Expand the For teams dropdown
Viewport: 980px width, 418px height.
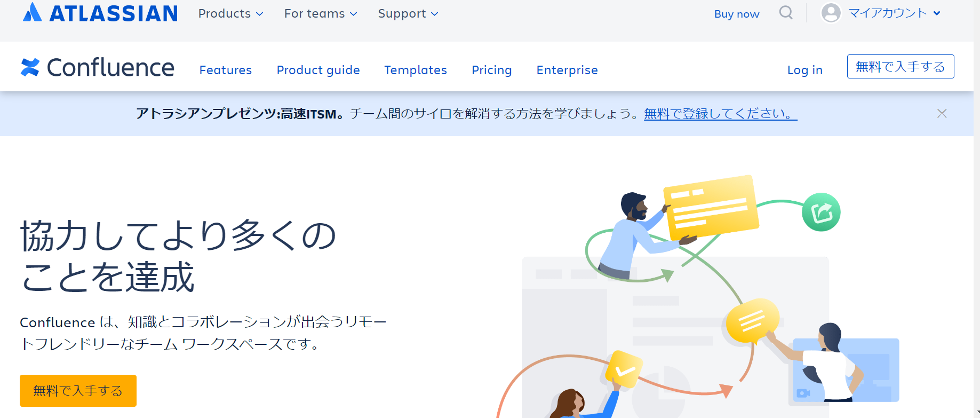[x=321, y=14]
